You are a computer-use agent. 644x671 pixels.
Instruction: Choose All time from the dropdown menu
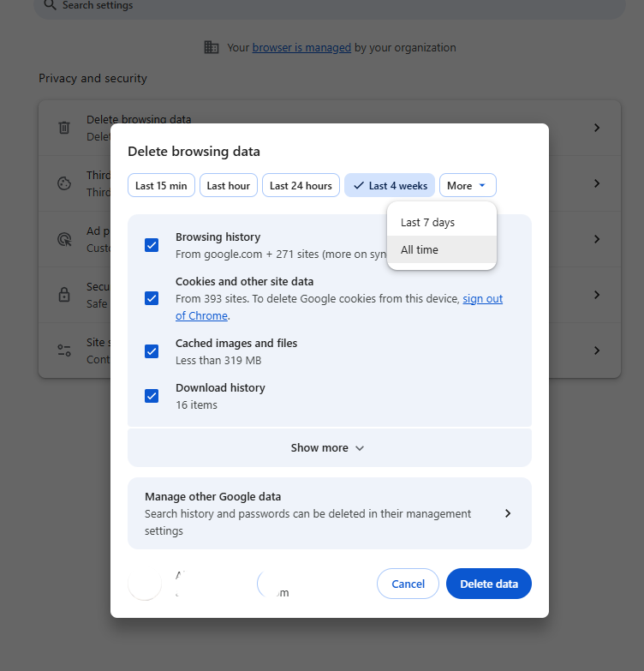tap(420, 249)
